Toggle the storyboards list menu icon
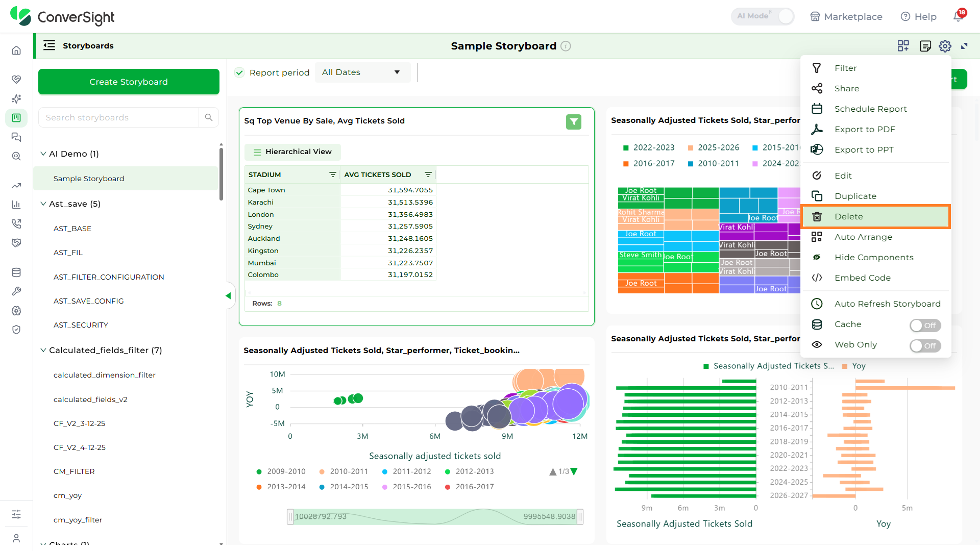This screenshot has height=551, width=980. 49,45
